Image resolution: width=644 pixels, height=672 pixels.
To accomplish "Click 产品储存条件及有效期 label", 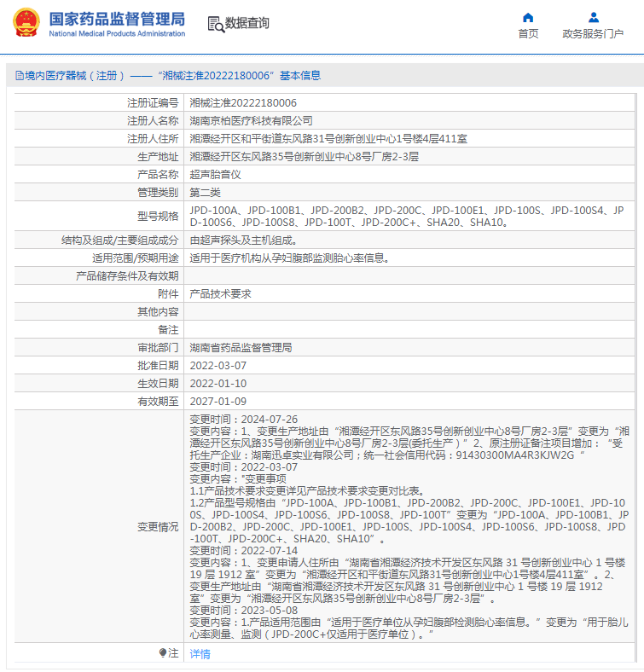I will click(127, 276).
